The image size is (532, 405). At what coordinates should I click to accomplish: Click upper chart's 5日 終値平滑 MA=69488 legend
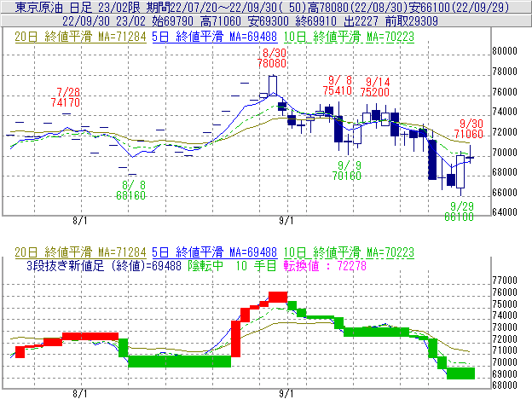tap(215, 37)
